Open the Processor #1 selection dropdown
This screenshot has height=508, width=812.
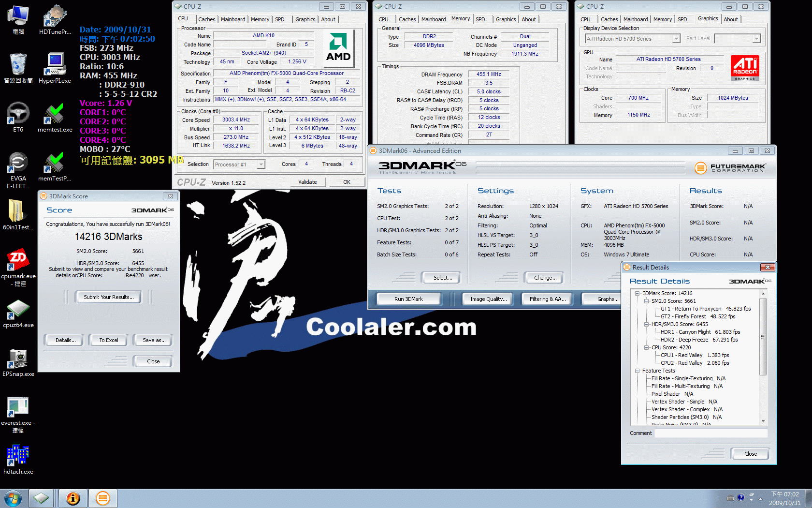[261, 164]
